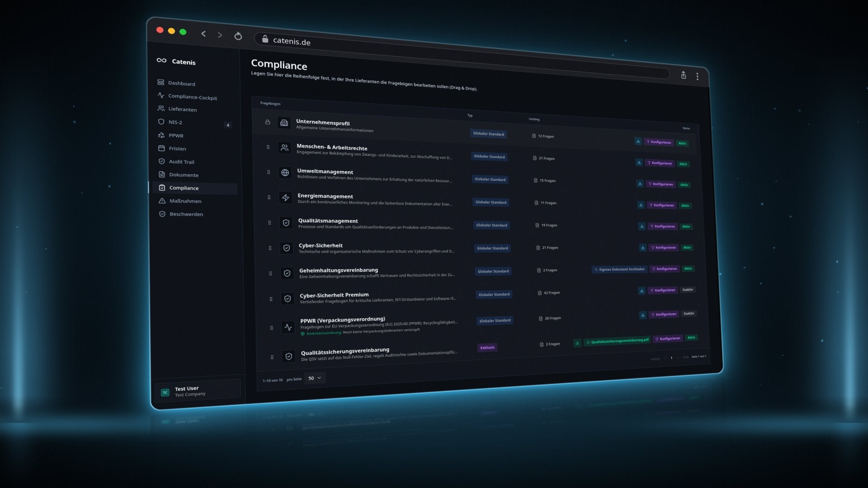Viewport: 868px width, 488px height.
Task: Click Konfigurieren for Umweltmanagement
Action: pos(661,184)
